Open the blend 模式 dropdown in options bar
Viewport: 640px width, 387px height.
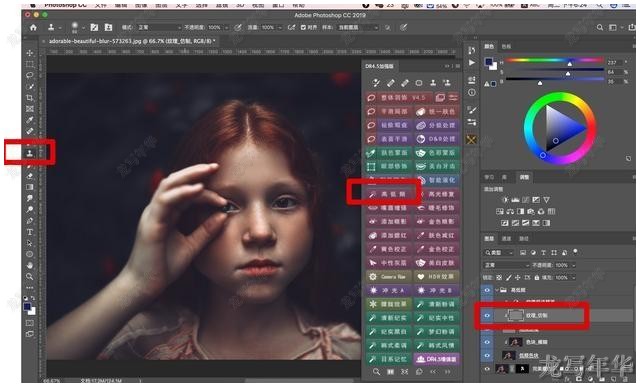click(x=159, y=27)
